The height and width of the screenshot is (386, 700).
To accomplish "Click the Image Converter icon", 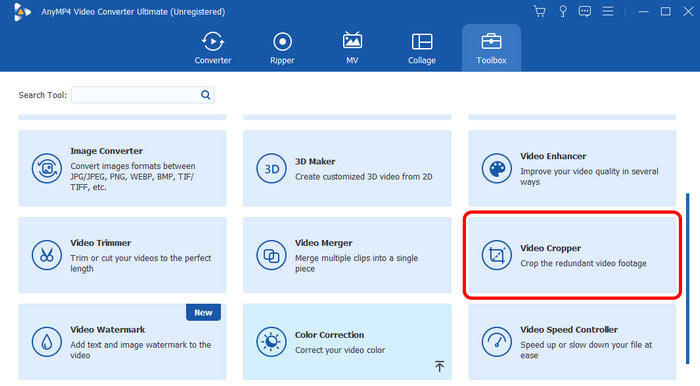I will pyautogui.click(x=46, y=169).
